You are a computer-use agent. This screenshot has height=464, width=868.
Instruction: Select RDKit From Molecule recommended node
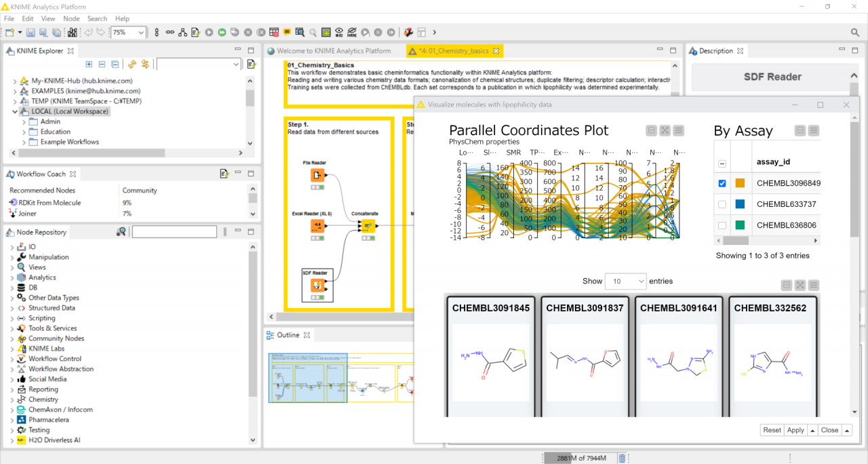[51, 203]
